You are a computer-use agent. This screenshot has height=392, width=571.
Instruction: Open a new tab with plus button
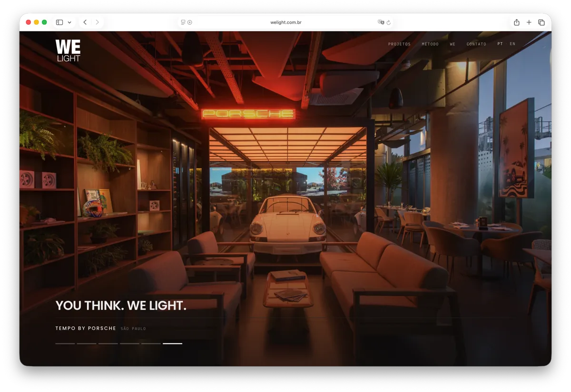pos(529,22)
